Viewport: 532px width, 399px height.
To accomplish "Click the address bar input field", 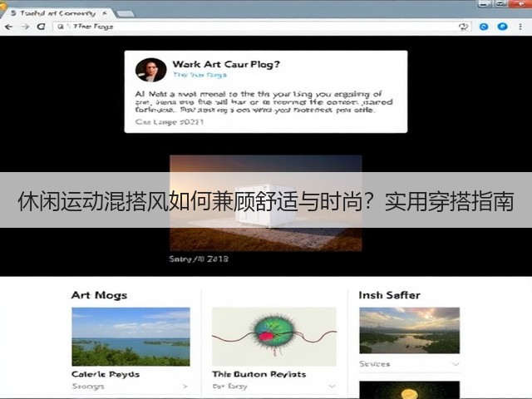I will [262, 27].
